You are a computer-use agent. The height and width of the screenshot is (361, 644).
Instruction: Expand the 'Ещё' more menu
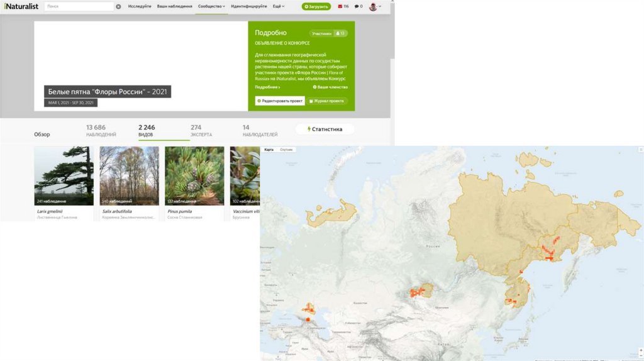[x=278, y=6]
